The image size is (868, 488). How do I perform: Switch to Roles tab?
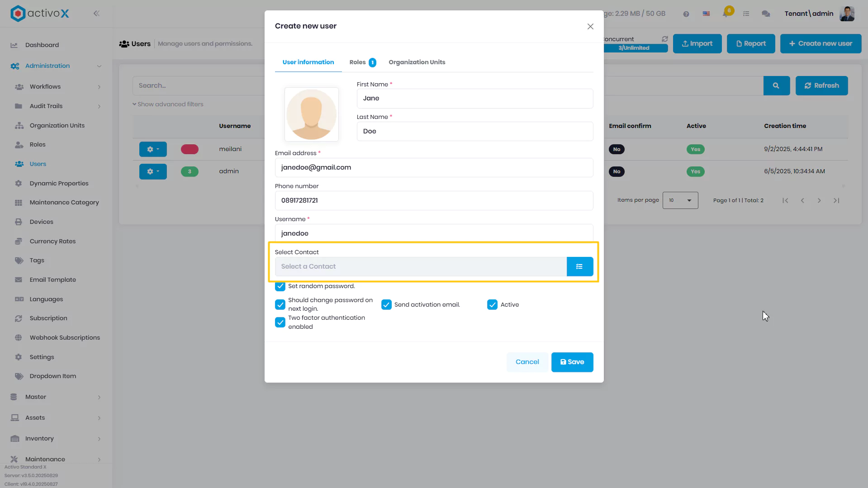pos(362,62)
